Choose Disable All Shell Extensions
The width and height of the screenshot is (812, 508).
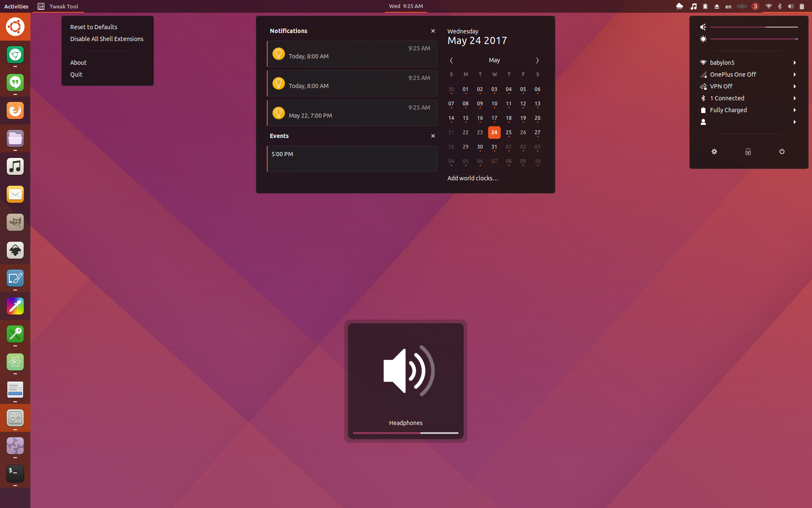(107, 39)
